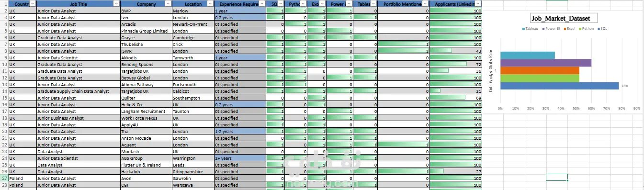Open the Applicants (LinkedIn) filter dropdown
The height and width of the screenshot is (190, 644).
pyautogui.click(x=478, y=3)
